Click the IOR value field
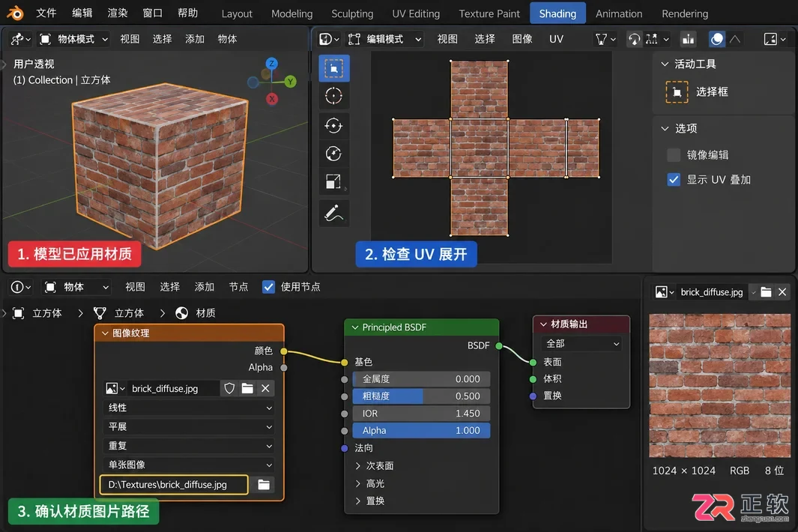 pyautogui.click(x=421, y=414)
